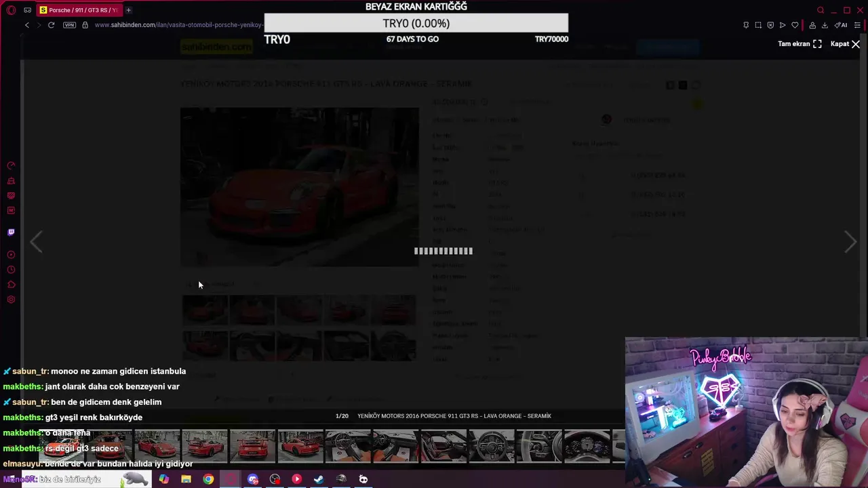
Task: Open a new browser tab
Action: 128,10
